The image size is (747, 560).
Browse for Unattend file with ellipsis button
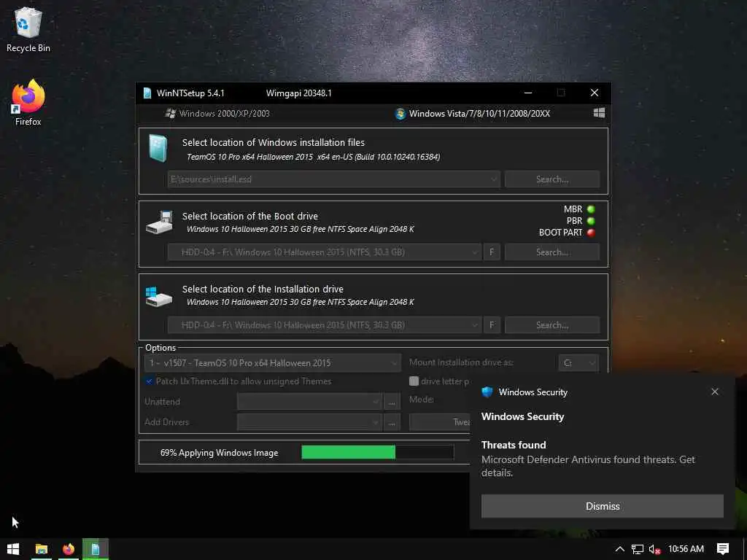392,402
